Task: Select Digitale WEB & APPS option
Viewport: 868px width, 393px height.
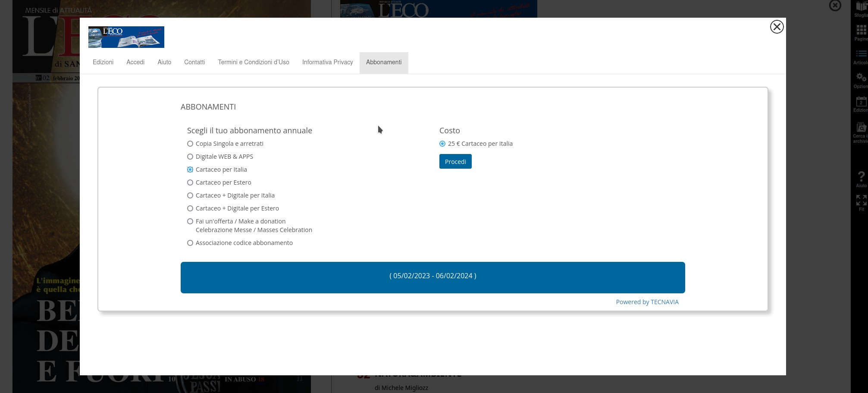Action: point(190,157)
